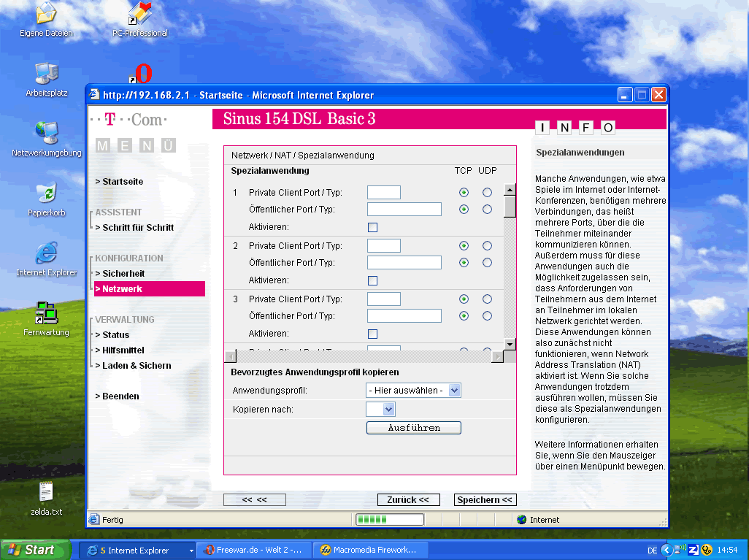Open Arbeitsplatz desktop icon
The image size is (749, 560).
click(46, 73)
